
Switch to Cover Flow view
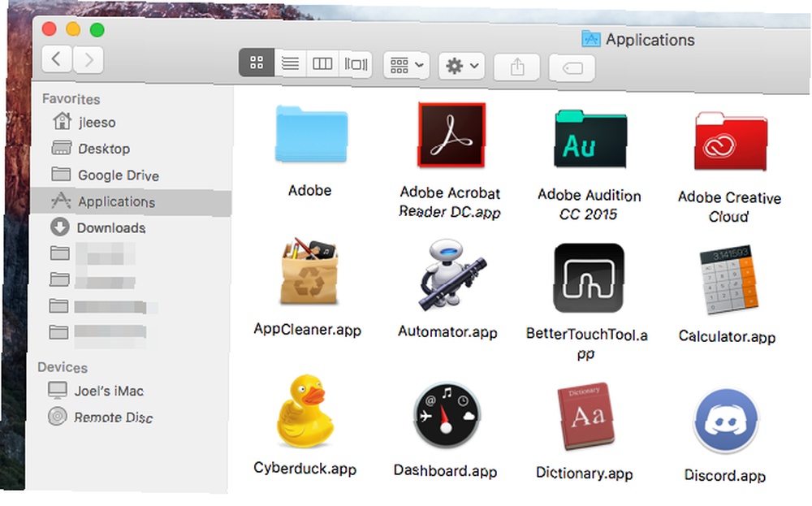[356, 64]
